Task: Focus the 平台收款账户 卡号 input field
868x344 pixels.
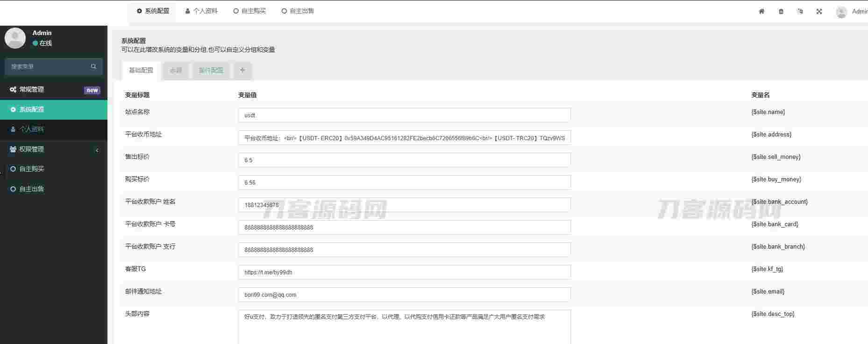Action: coord(404,227)
